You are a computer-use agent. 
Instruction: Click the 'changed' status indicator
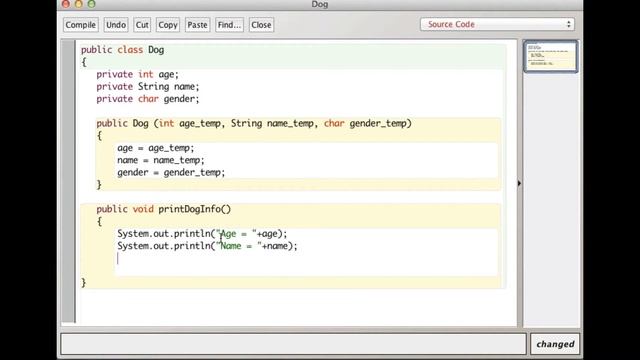click(555, 344)
